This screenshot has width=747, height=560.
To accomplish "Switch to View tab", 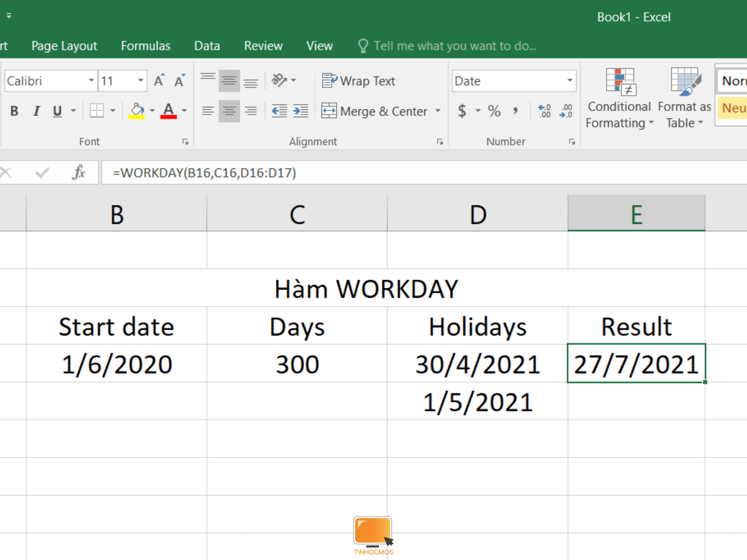I will tap(319, 46).
